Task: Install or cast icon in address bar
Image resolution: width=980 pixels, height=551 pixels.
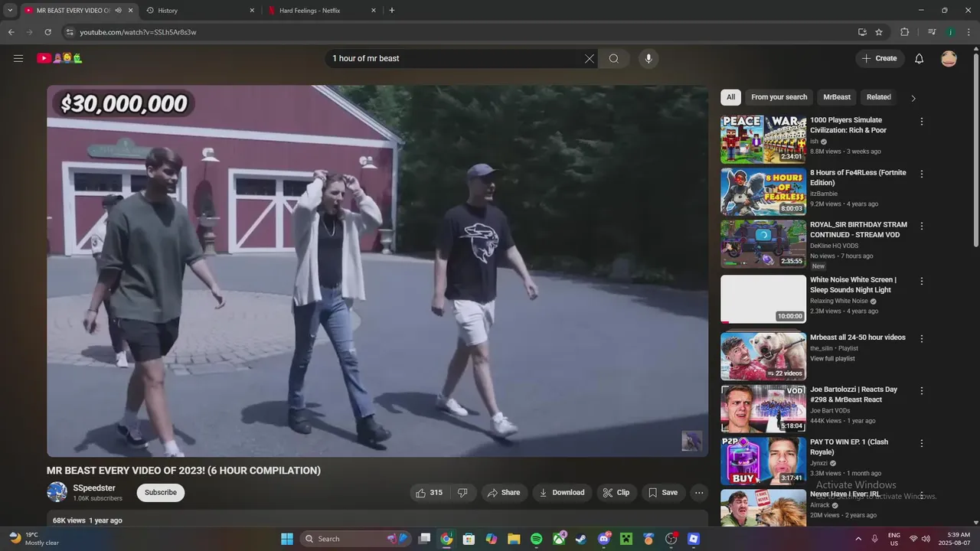Action: 862,32
